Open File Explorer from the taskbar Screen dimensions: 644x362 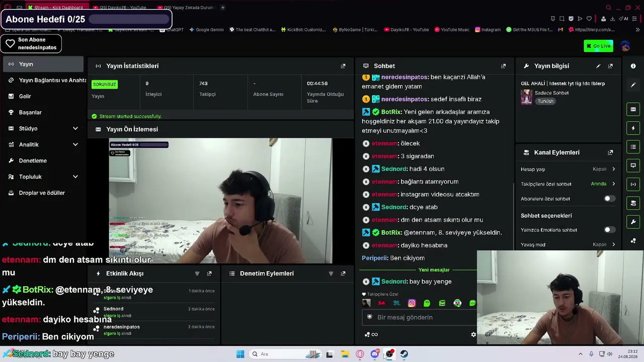[x=345, y=354]
